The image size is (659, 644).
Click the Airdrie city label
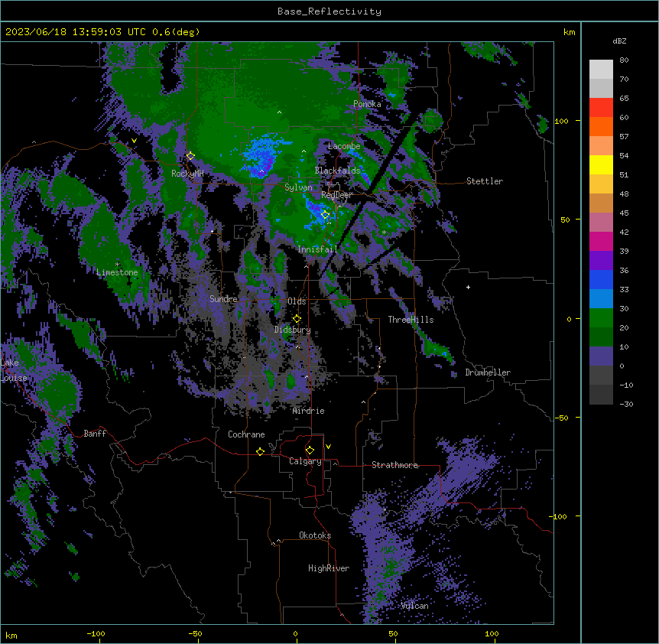[x=309, y=411]
